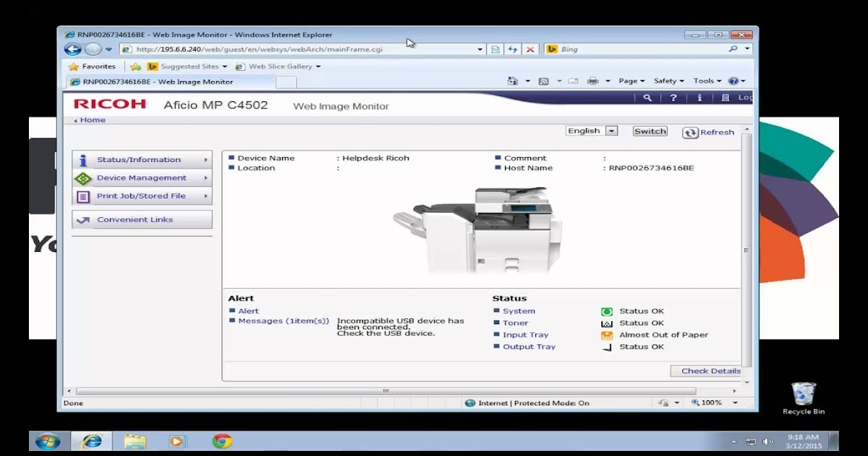Open the Tools menu

(x=707, y=81)
